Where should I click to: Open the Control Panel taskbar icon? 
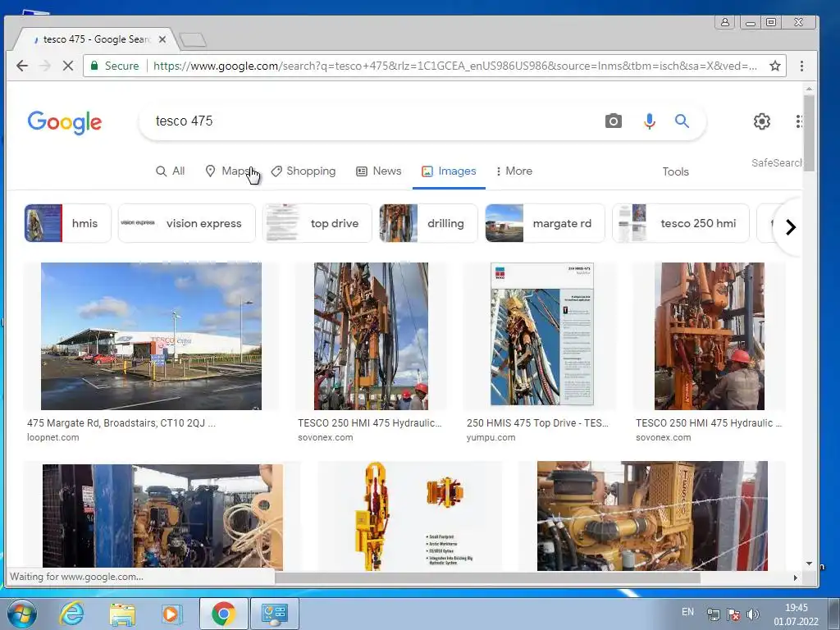[x=274, y=614]
